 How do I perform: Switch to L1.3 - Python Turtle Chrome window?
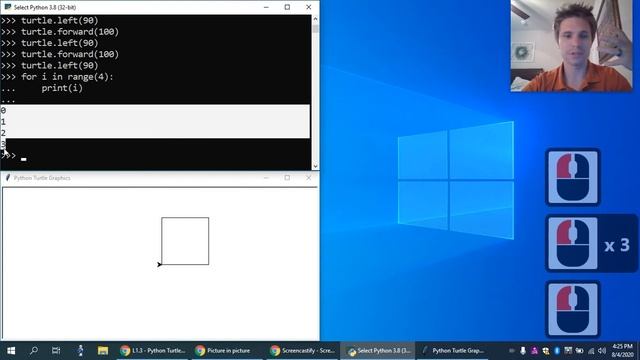(153, 351)
